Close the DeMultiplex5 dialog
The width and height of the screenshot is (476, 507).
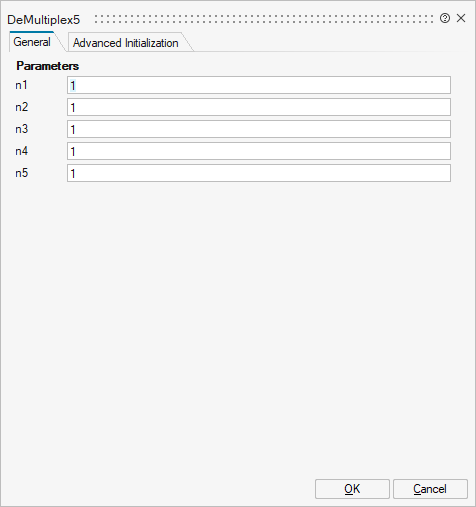tap(461, 18)
